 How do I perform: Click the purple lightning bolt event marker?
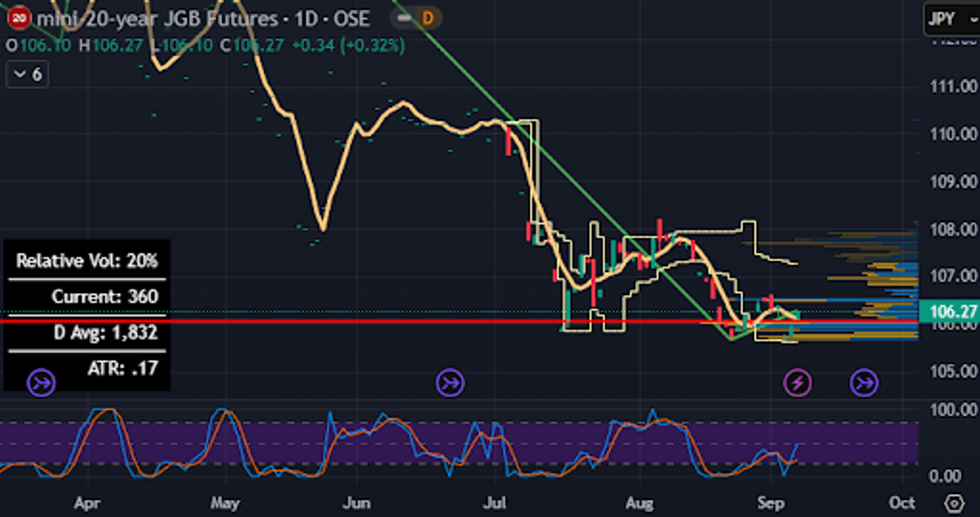click(x=798, y=383)
